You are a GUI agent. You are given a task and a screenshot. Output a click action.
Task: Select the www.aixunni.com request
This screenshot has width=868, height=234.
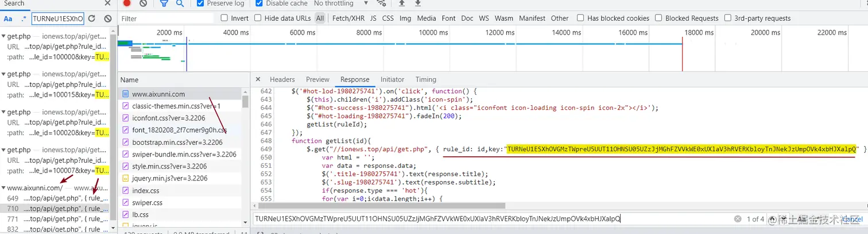[180, 94]
